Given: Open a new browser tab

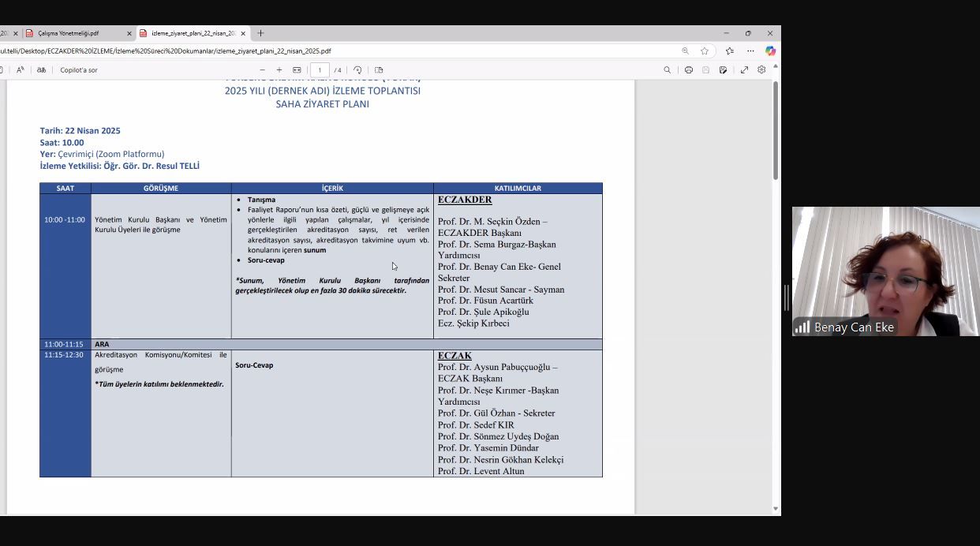Looking at the screenshot, I should click(x=260, y=33).
